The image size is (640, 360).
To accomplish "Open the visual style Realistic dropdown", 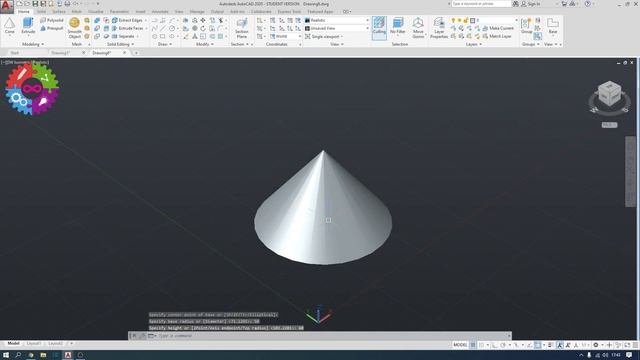I will click(337, 20).
